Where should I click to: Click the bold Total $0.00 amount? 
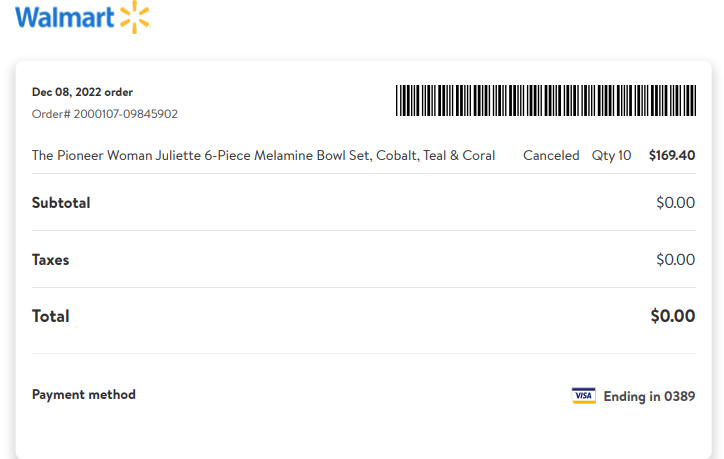point(673,316)
